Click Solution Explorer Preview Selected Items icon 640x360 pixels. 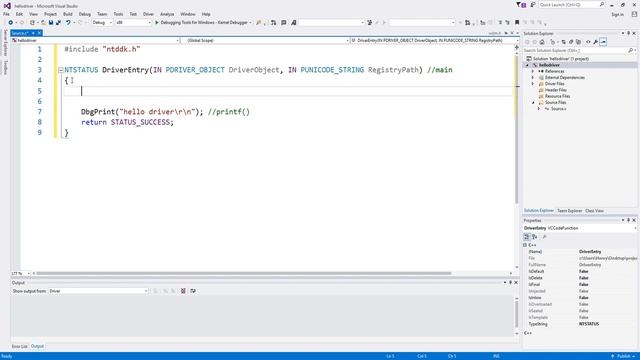[603, 42]
